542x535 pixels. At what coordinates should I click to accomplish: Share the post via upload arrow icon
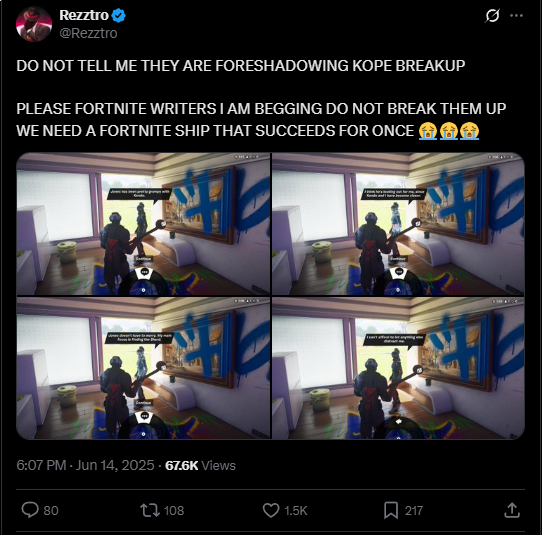(x=512, y=510)
